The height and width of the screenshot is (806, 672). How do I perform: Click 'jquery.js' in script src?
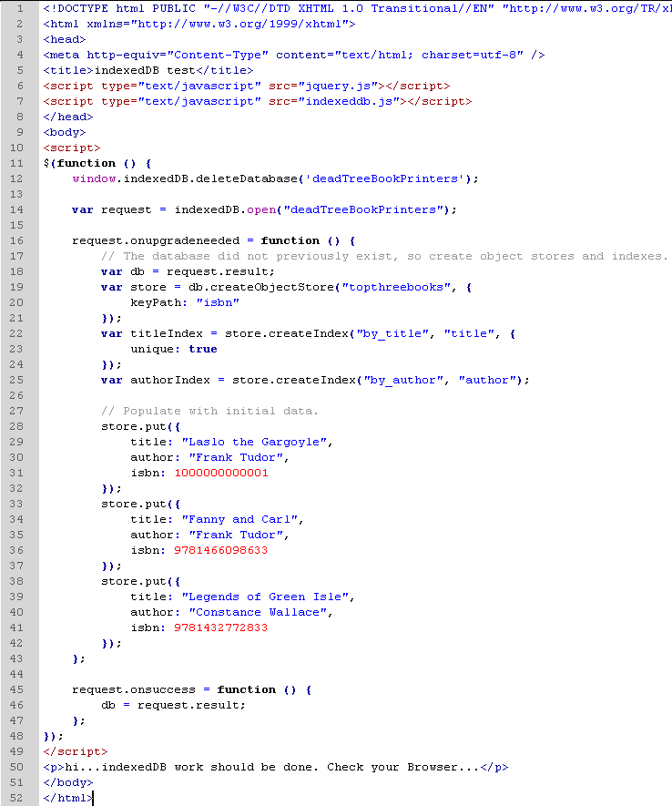coord(338,86)
